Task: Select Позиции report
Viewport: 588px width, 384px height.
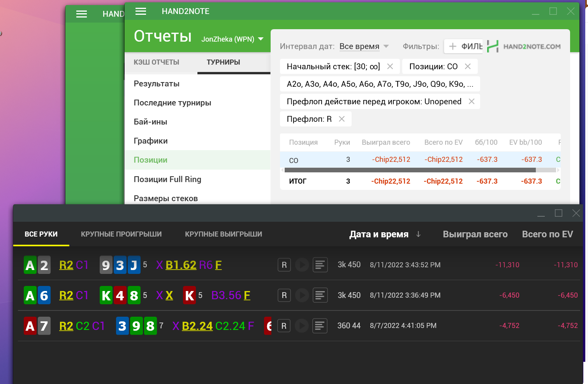Action: tap(197, 160)
